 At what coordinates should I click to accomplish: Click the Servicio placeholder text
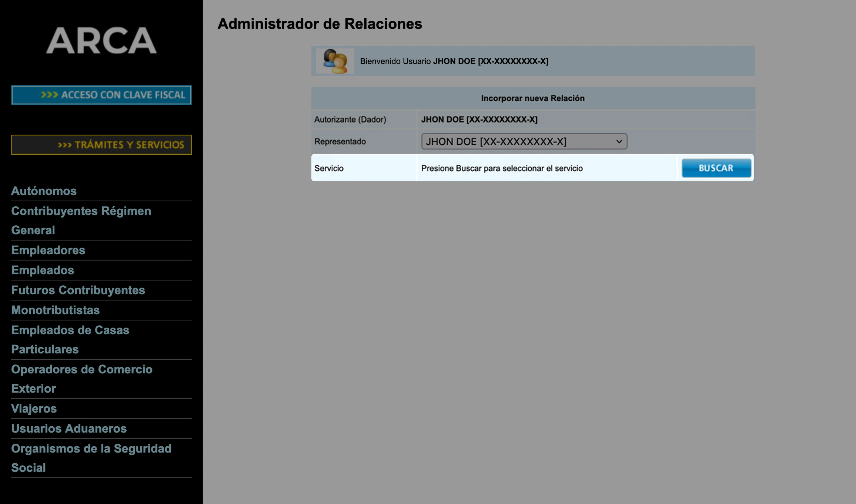pyautogui.click(x=502, y=168)
